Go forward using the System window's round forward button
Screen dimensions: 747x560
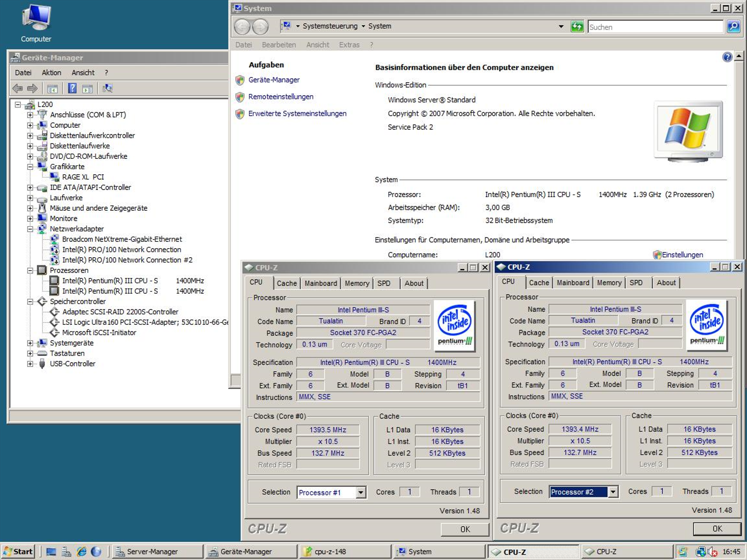[260, 27]
